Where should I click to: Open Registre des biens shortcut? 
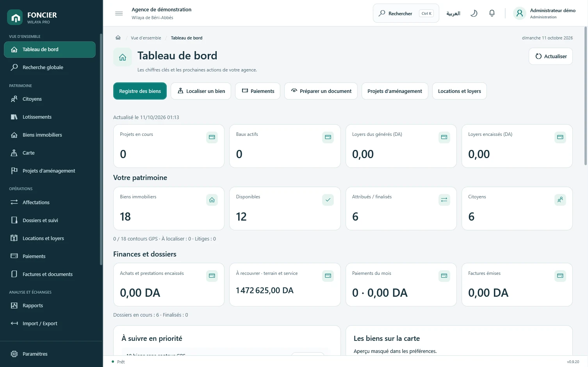140,91
